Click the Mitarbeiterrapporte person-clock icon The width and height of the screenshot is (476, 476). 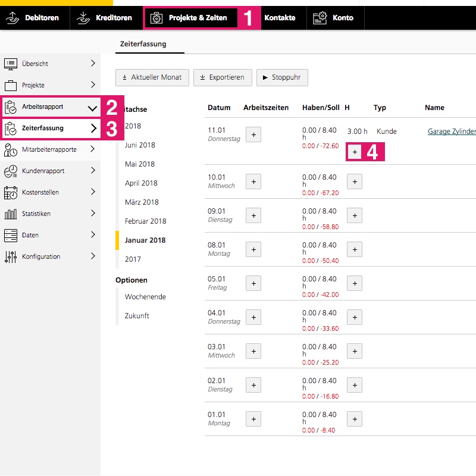click(11, 150)
